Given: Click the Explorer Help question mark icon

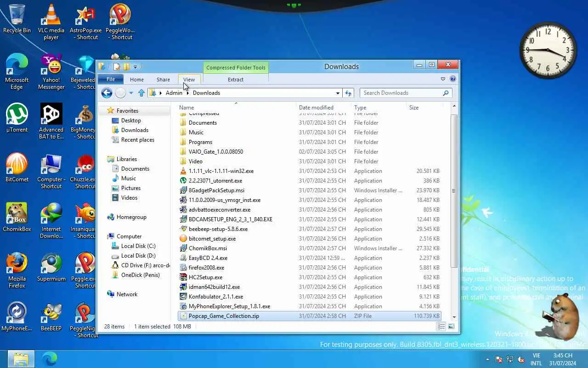Looking at the screenshot, I should pos(453,79).
